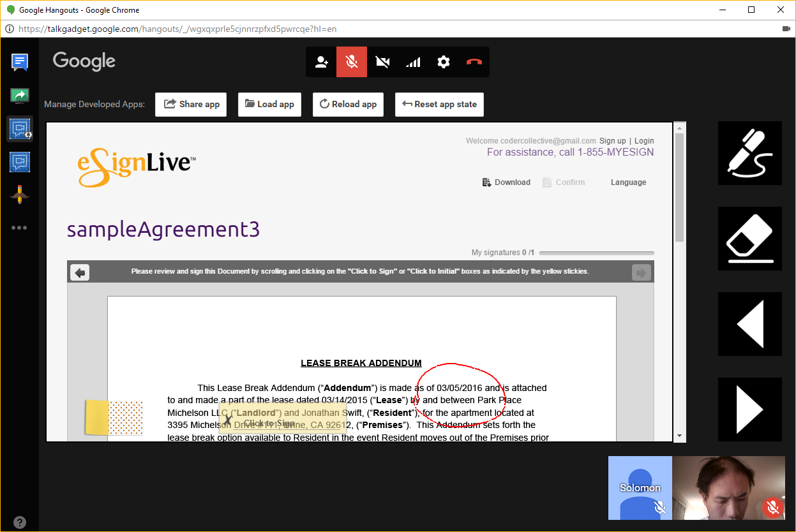This screenshot has height=532, width=796.
Task: Go to previous document with back arrow
Action: coord(80,273)
